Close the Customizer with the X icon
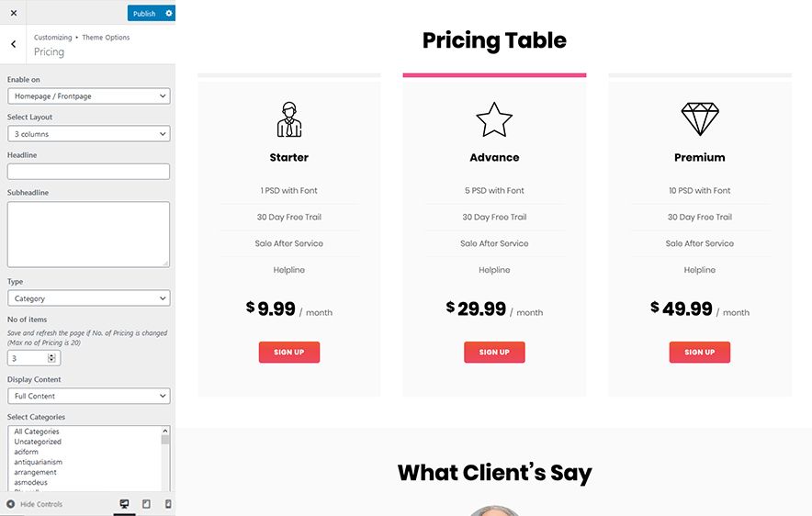The height and width of the screenshot is (516, 812). tap(14, 13)
